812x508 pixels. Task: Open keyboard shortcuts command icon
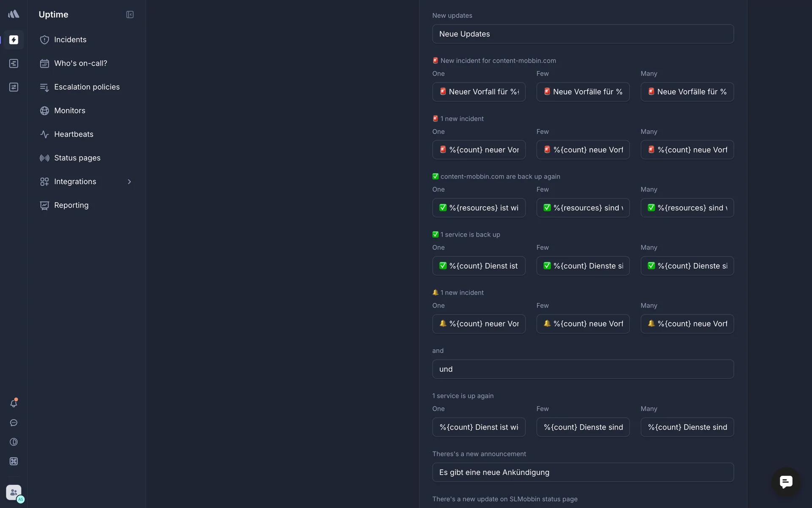tap(14, 461)
